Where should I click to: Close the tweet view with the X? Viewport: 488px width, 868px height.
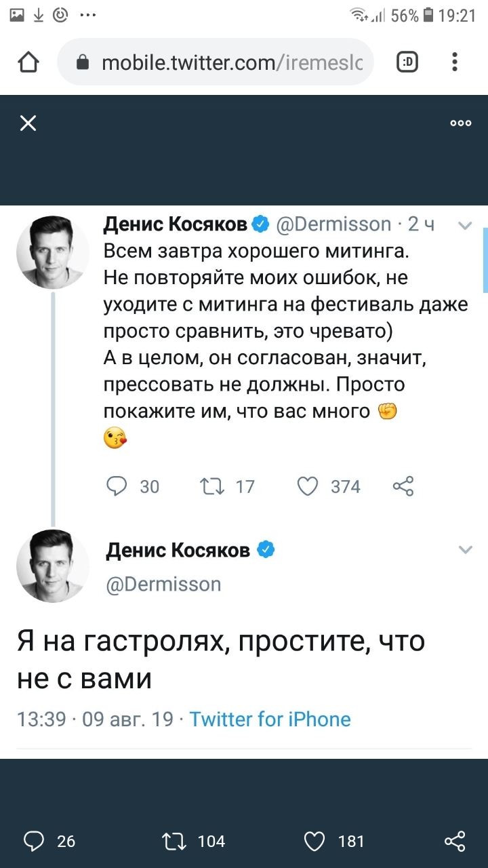28,123
